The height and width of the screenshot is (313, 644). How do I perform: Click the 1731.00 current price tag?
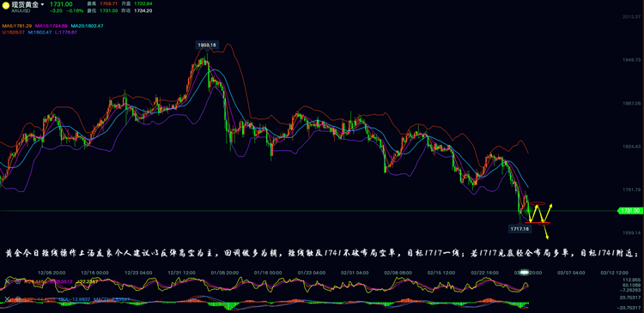point(630,211)
